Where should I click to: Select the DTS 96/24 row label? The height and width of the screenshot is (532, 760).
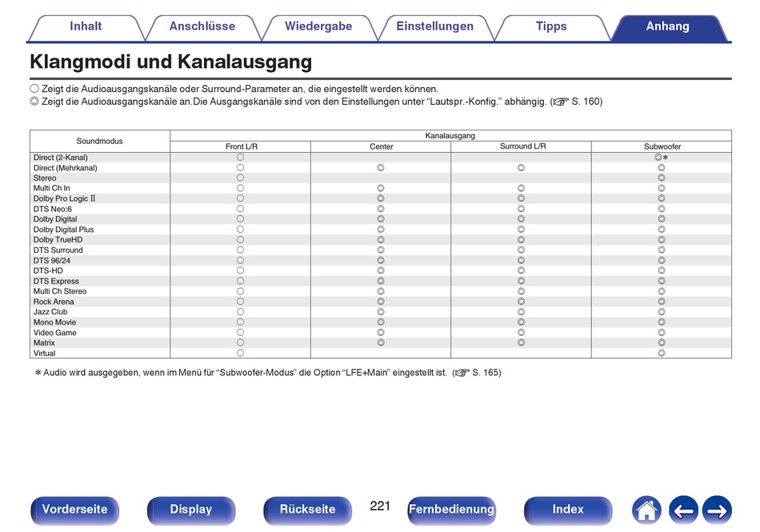coord(51,261)
